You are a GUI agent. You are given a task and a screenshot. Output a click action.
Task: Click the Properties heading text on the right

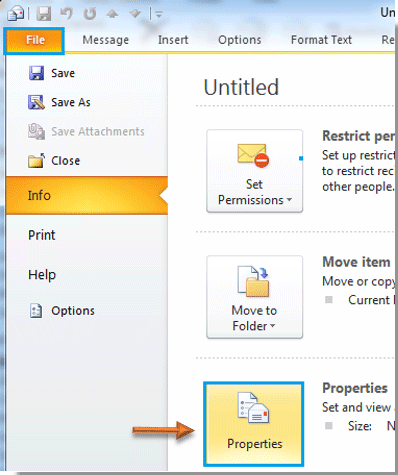point(355,388)
